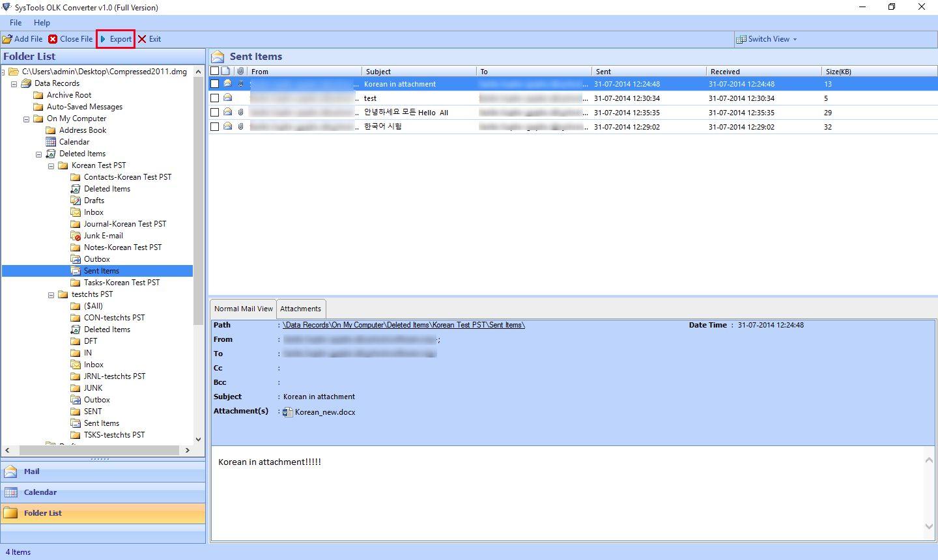
Task: Open the Switch View dropdown
Action: pyautogui.click(x=767, y=39)
